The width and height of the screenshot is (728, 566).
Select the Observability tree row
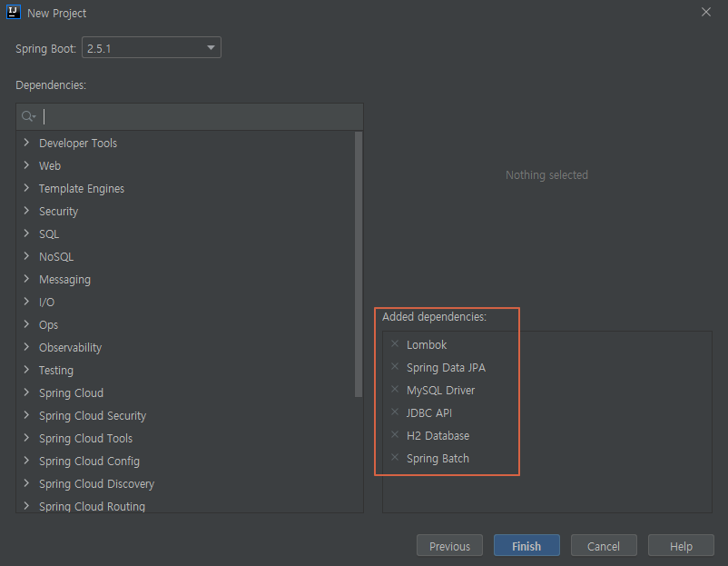[x=185, y=348]
